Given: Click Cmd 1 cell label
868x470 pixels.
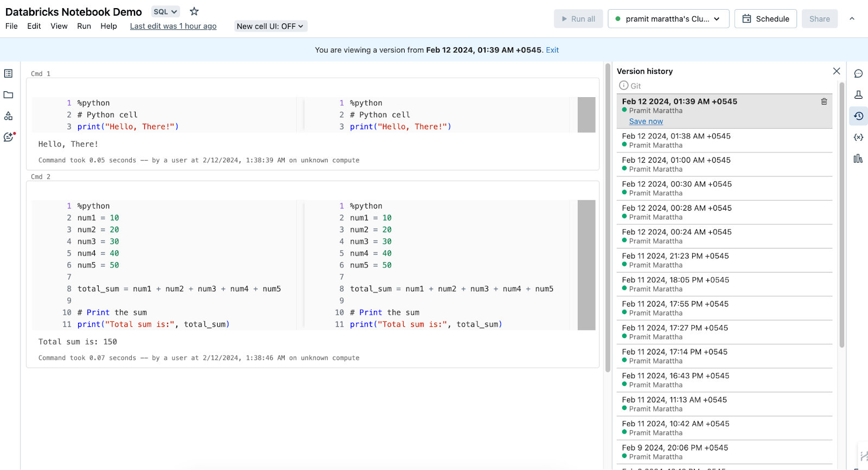Looking at the screenshot, I should [41, 74].
